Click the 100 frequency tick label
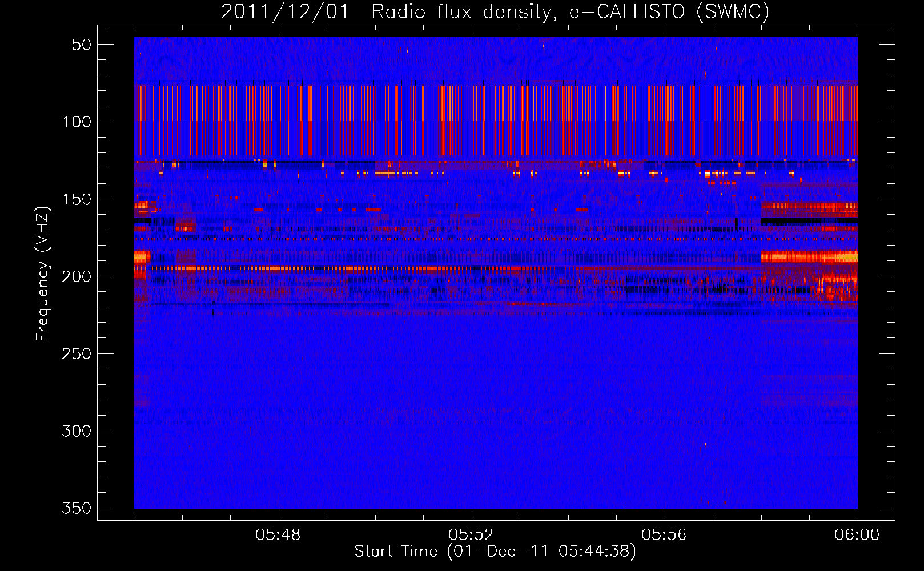 click(77, 122)
